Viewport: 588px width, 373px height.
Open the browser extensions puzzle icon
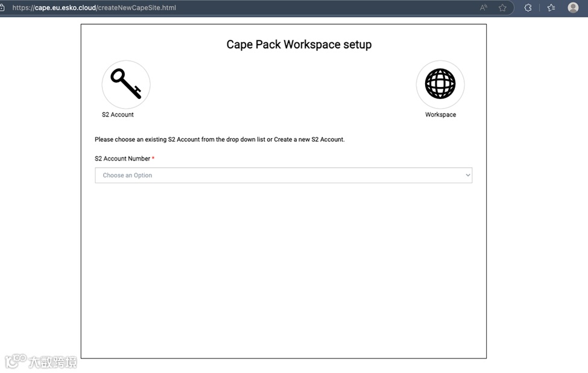(x=528, y=7)
